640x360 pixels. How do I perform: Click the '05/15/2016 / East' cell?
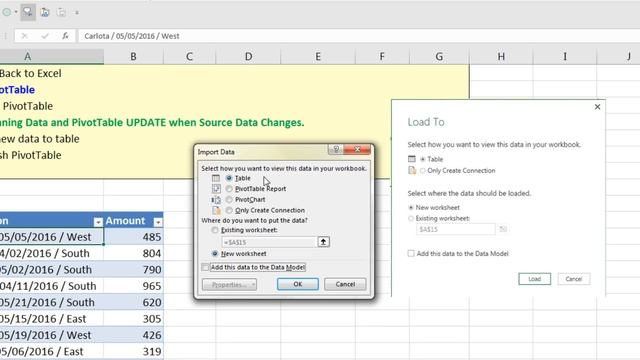click(x=51, y=318)
